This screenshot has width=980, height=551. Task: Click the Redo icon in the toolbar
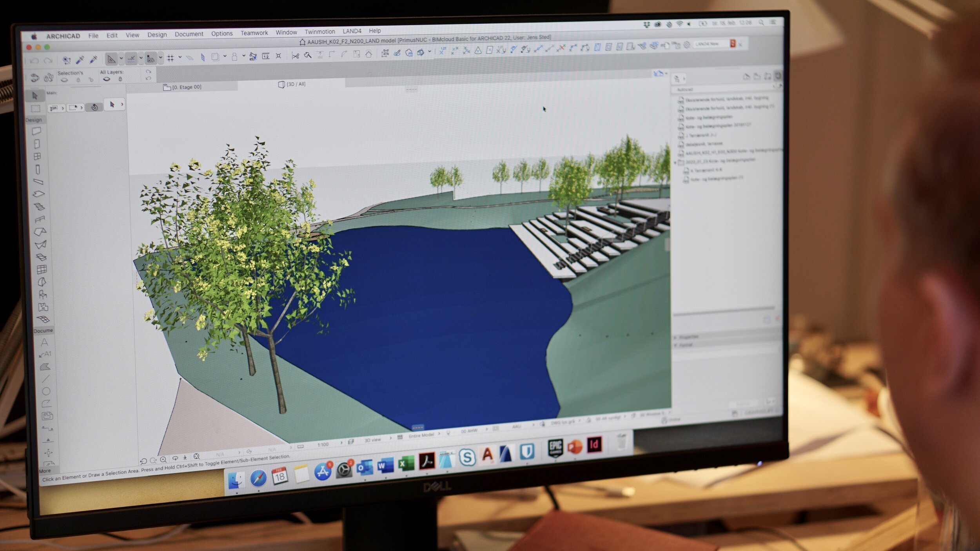coord(48,60)
